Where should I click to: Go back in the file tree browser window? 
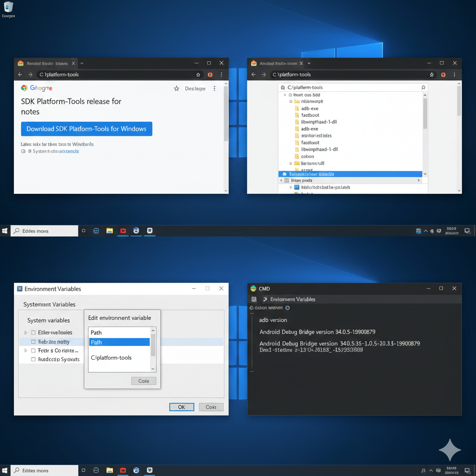click(x=253, y=74)
